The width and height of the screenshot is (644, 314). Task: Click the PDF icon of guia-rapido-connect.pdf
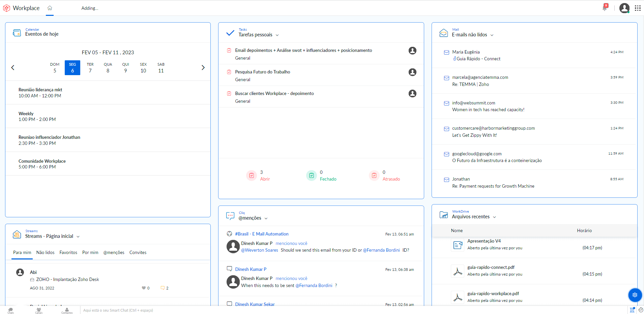(x=458, y=271)
